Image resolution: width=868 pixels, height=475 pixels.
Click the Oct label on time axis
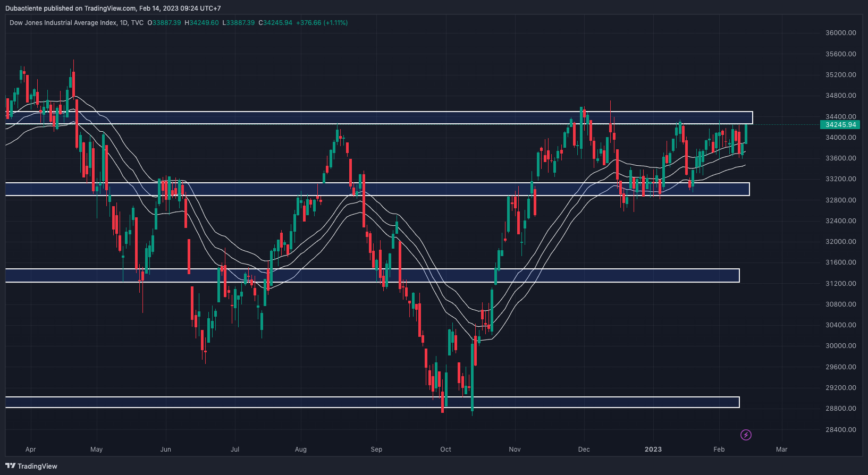445,449
